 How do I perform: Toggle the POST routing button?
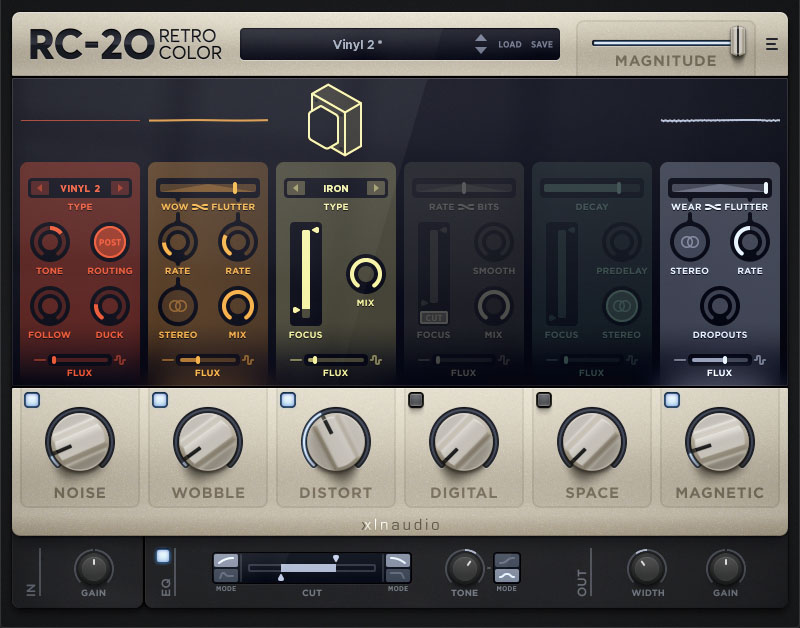[110, 242]
